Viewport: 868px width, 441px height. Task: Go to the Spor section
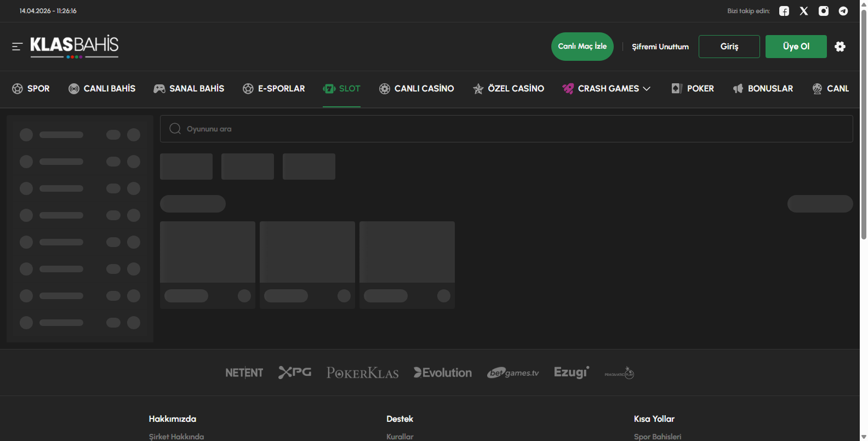pos(31,89)
